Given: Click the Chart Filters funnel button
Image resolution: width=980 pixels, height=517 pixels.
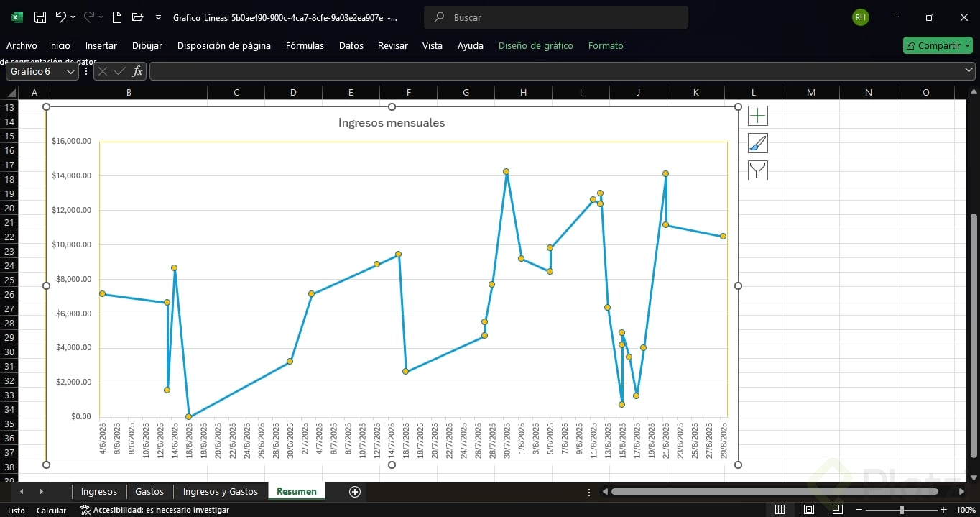Looking at the screenshot, I should pyautogui.click(x=758, y=170).
